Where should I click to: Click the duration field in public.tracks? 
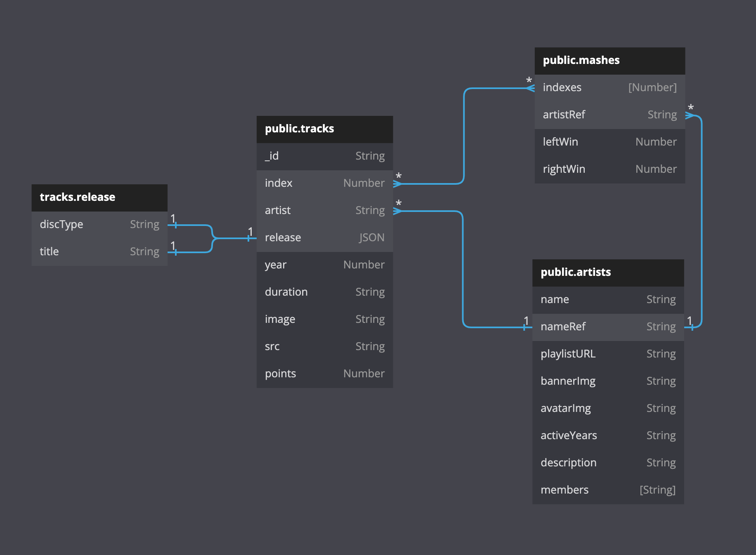324,292
